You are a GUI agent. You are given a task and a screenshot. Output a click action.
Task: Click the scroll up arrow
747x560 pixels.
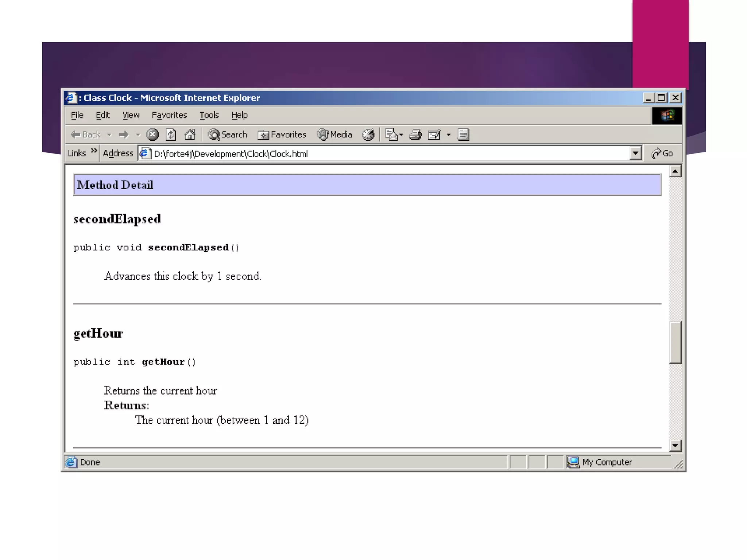tap(675, 171)
